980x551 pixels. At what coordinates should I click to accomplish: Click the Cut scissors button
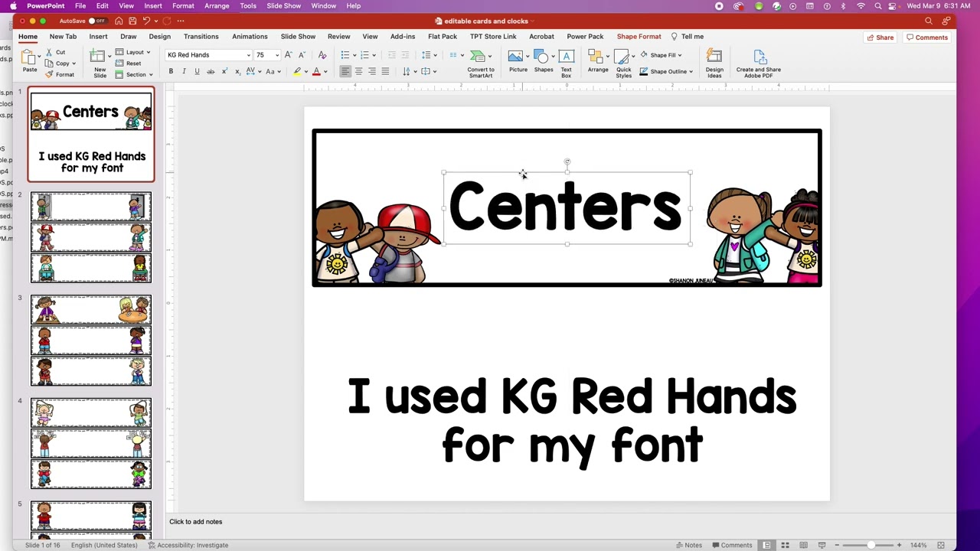(55, 52)
